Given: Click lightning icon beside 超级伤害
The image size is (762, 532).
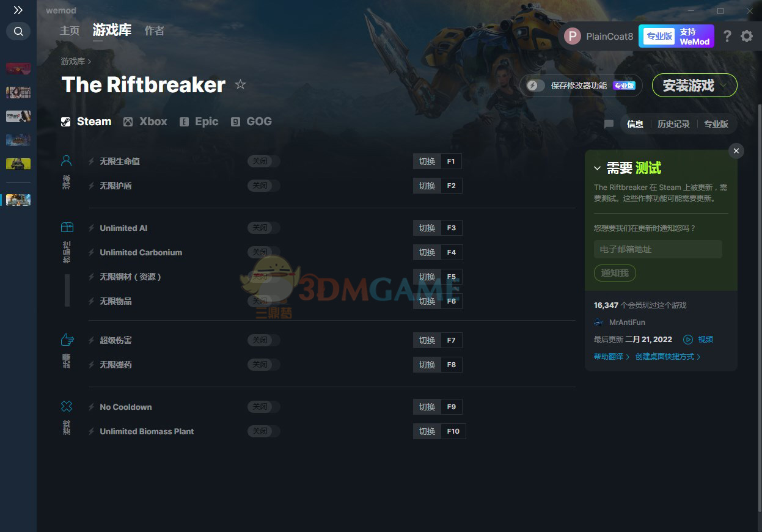Looking at the screenshot, I should pos(92,340).
